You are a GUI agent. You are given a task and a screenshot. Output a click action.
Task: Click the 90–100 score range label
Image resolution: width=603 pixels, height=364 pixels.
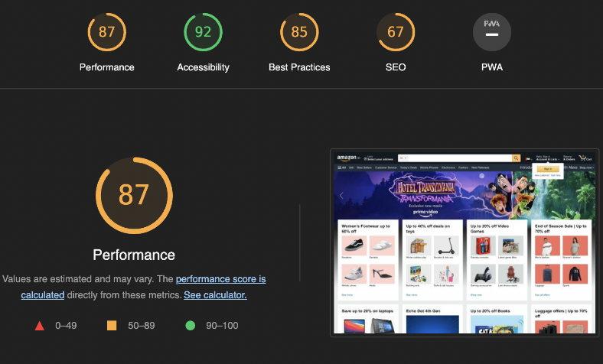click(x=222, y=326)
